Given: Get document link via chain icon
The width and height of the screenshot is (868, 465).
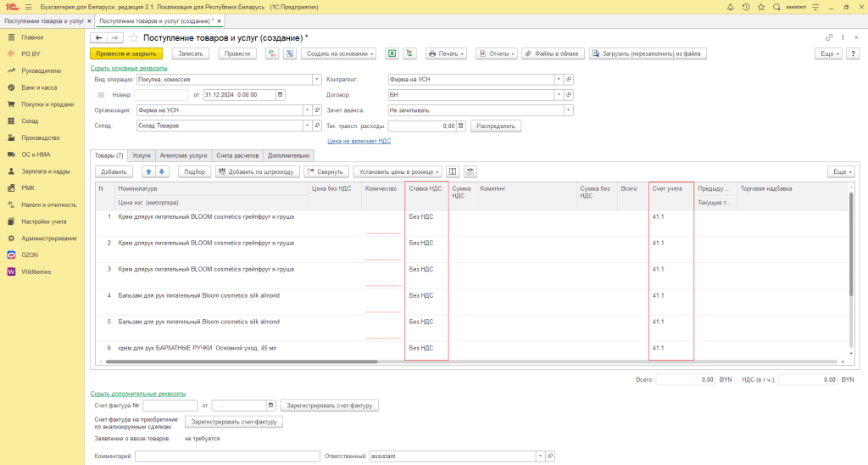Looking at the screenshot, I should click(x=829, y=38).
